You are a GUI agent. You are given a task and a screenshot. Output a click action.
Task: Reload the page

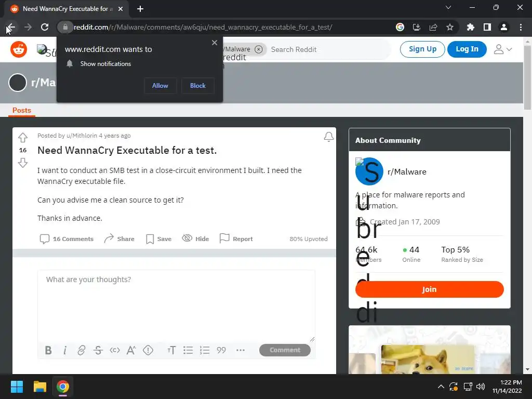point(45,27)
